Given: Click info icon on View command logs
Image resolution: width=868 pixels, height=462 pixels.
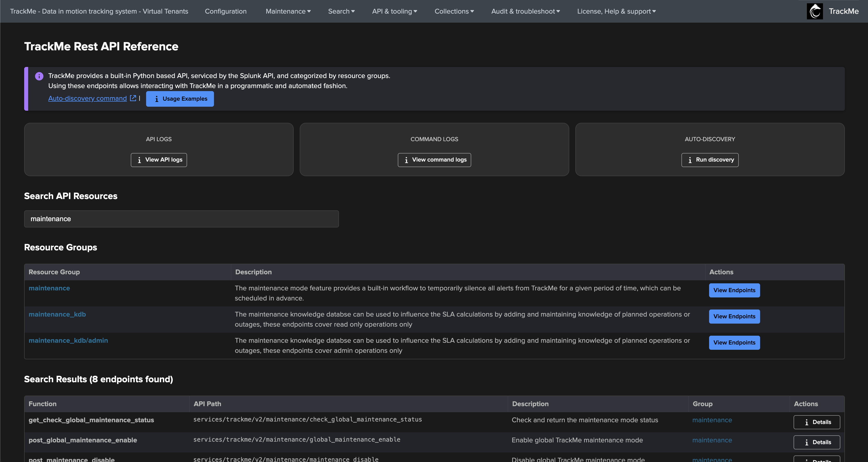Looking at the screenshot, I should pyautogui.click(x=406, y=160).
